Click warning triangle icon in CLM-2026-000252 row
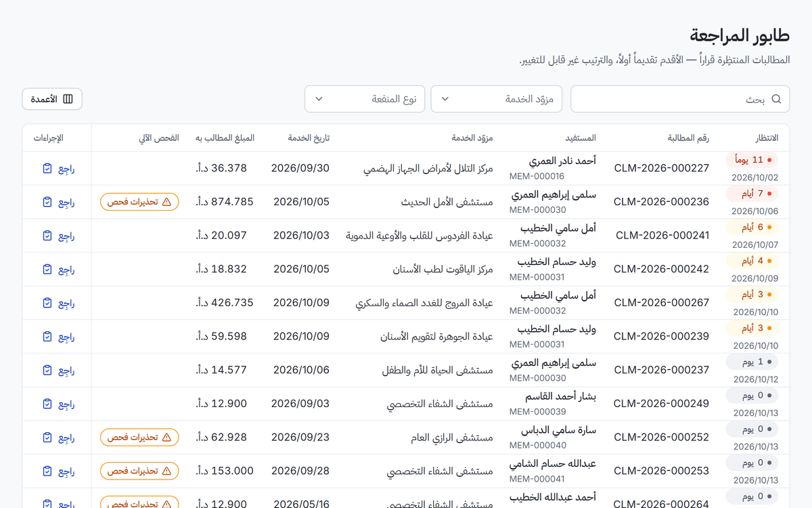 166,438
